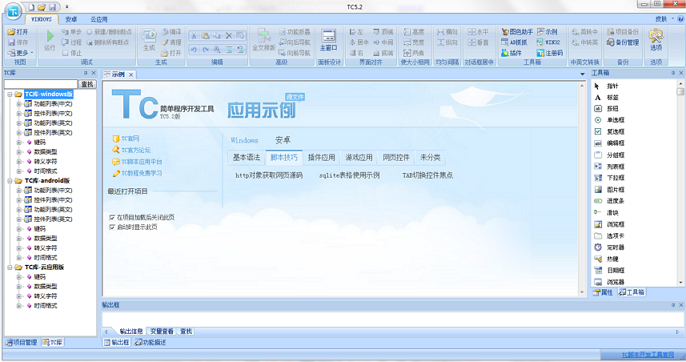Switch to 属性 properties tab

point(603,292)
